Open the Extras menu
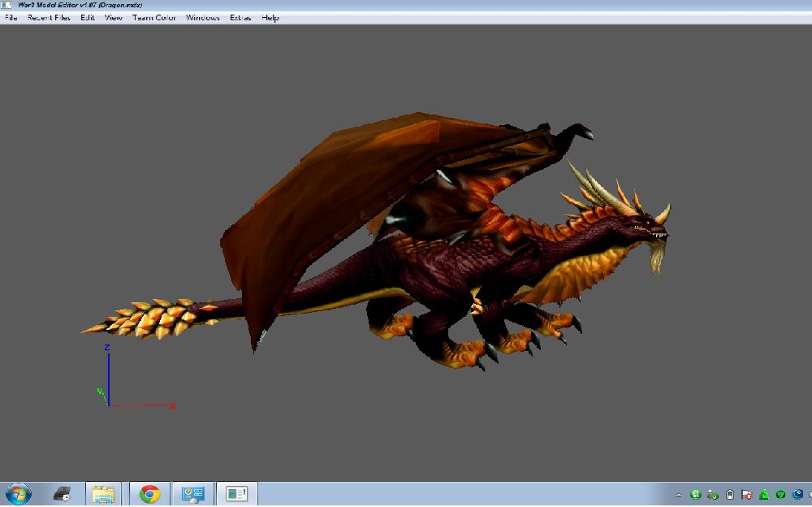Viewport: 812px width, 507px height. coord(240,18)
